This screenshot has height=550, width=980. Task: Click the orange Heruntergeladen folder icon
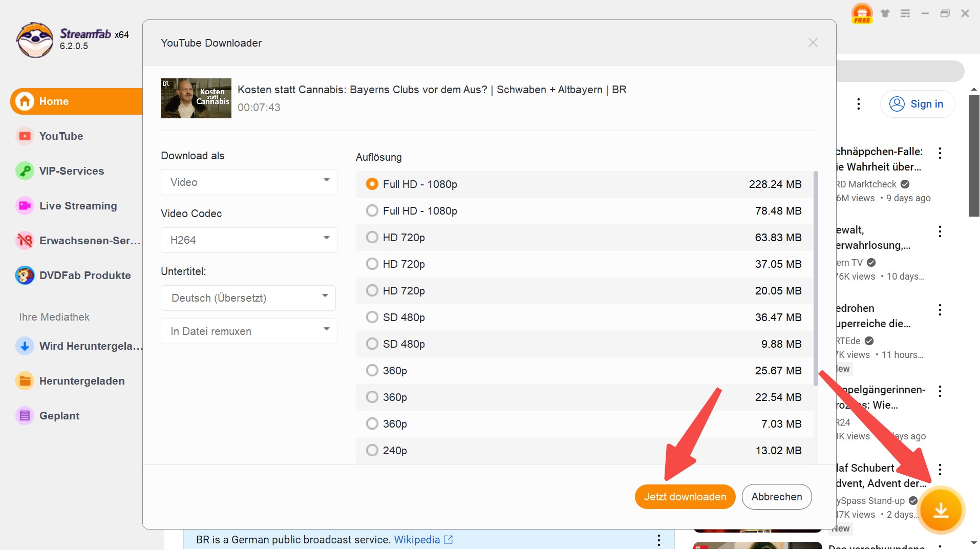tap(25, 381)
